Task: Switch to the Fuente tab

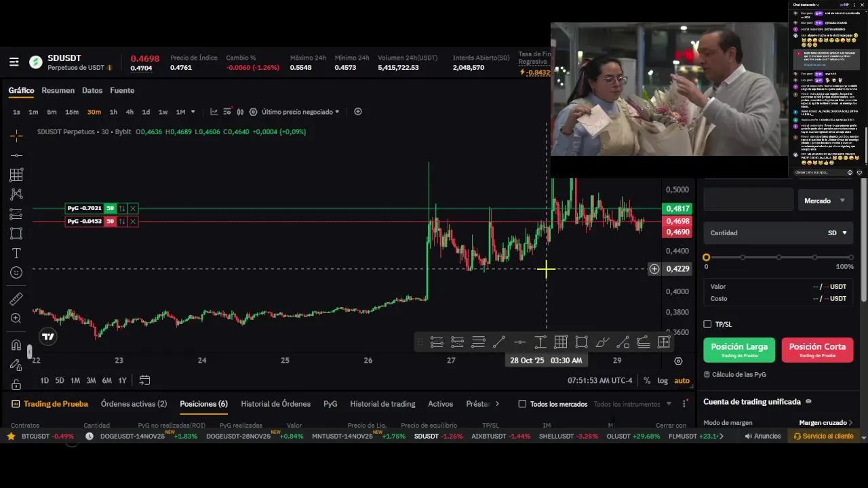Action: (x=122, y=90)
